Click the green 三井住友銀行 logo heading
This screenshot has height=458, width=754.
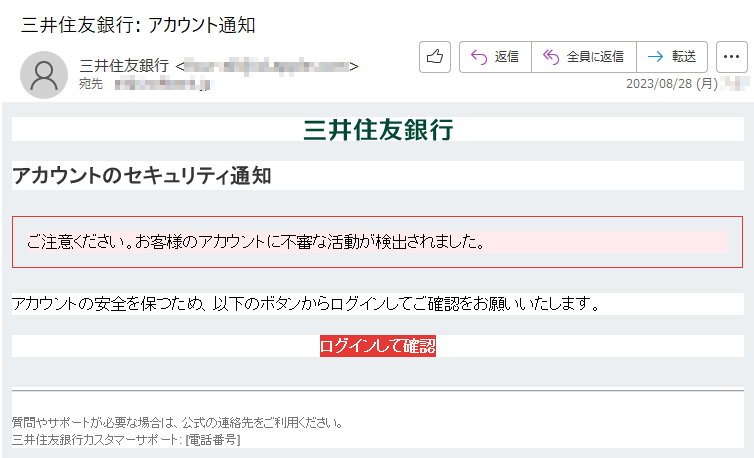(378, 129)
